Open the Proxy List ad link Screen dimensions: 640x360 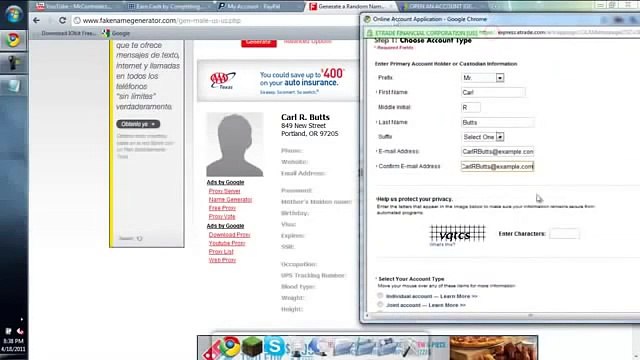(221, 252)
